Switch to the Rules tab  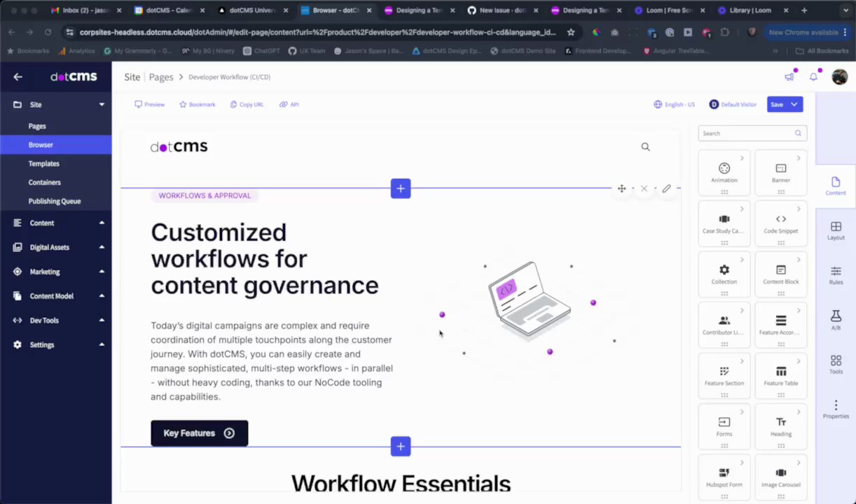[836, 275]
